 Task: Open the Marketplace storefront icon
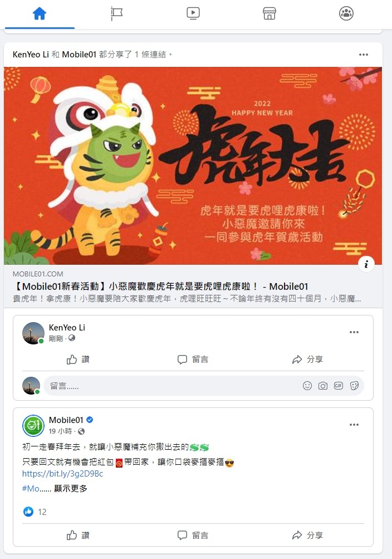tap(269, 14)
